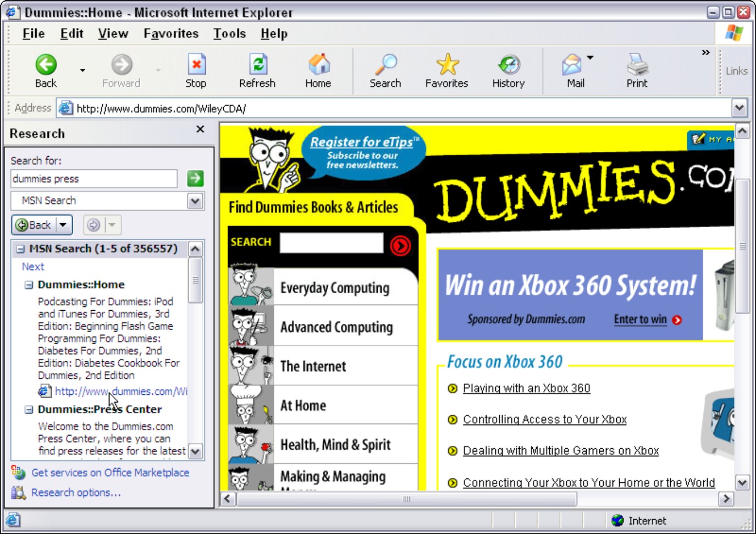Click the Get services on Office Marketplace icon

(18, 472)
